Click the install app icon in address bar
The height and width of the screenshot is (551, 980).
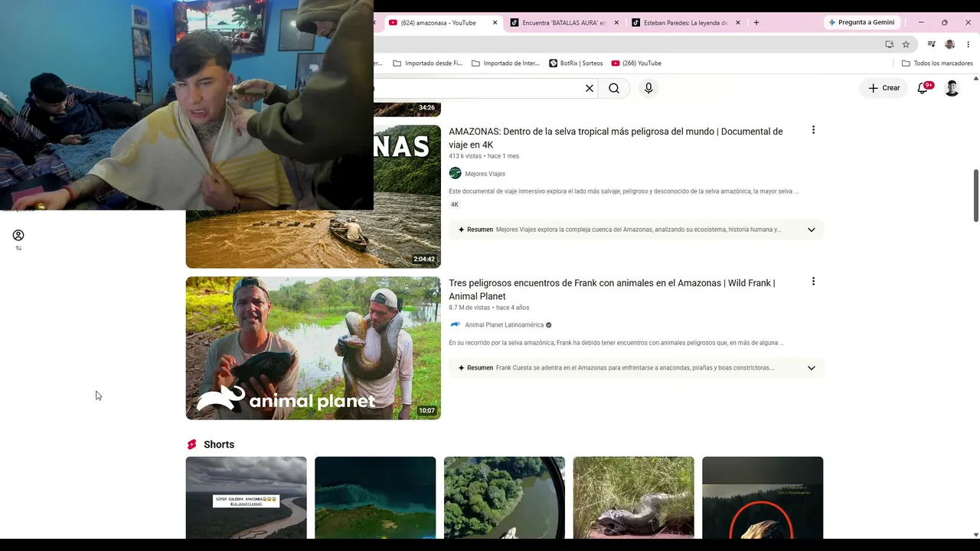[x=889, y=44]
